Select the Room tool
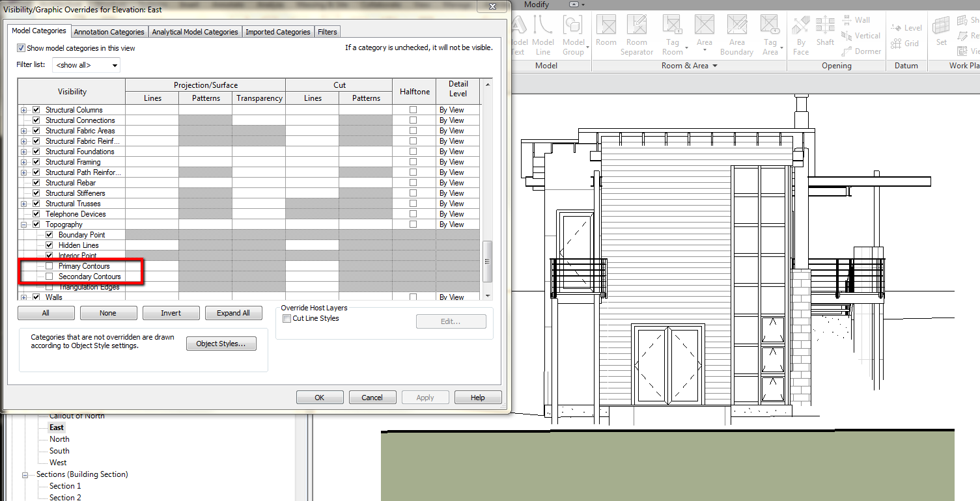 click(606, 33)
